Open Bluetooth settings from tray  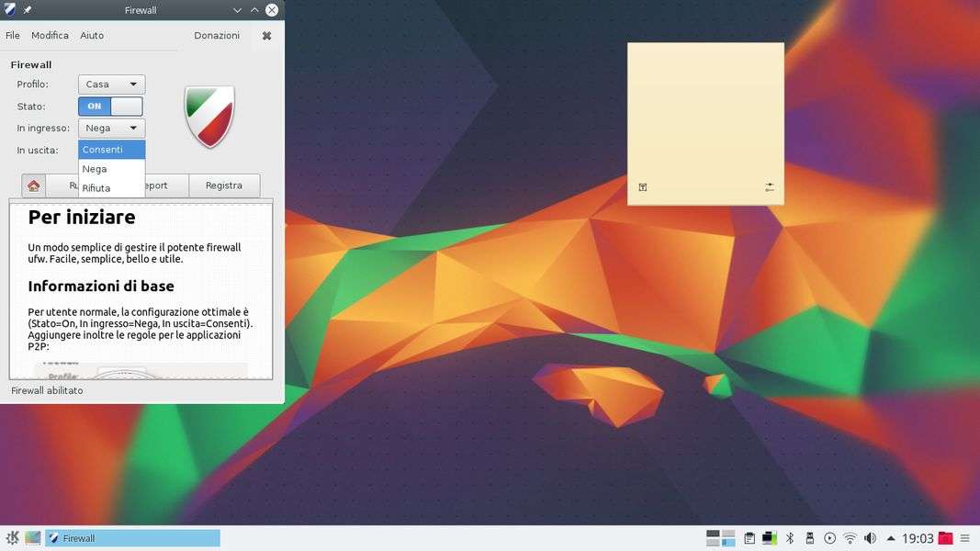[790, 538]
